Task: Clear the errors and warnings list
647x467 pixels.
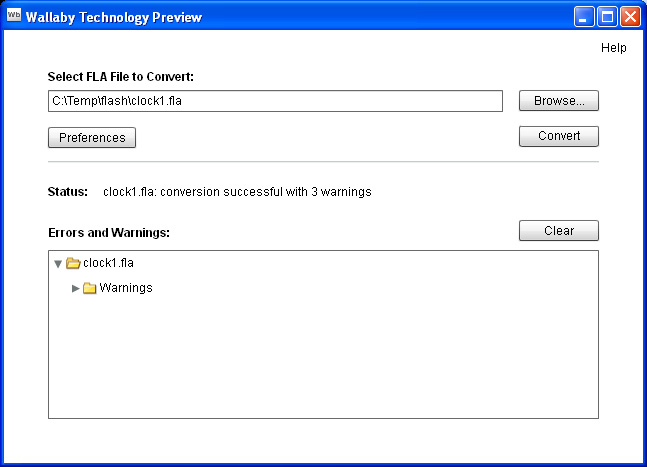Action: click(559, 231)
